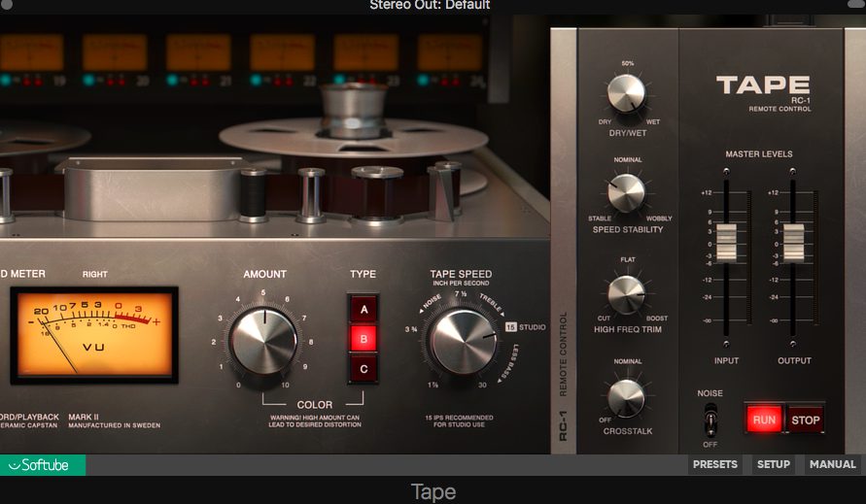866x504 pixels.
Task: Open the Presets menu
Action: point(714,464)
